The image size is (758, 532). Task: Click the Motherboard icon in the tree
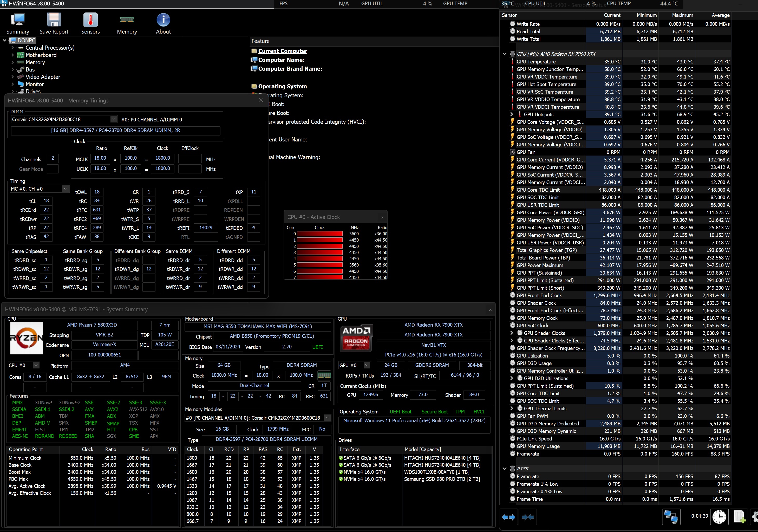(21, 55)
